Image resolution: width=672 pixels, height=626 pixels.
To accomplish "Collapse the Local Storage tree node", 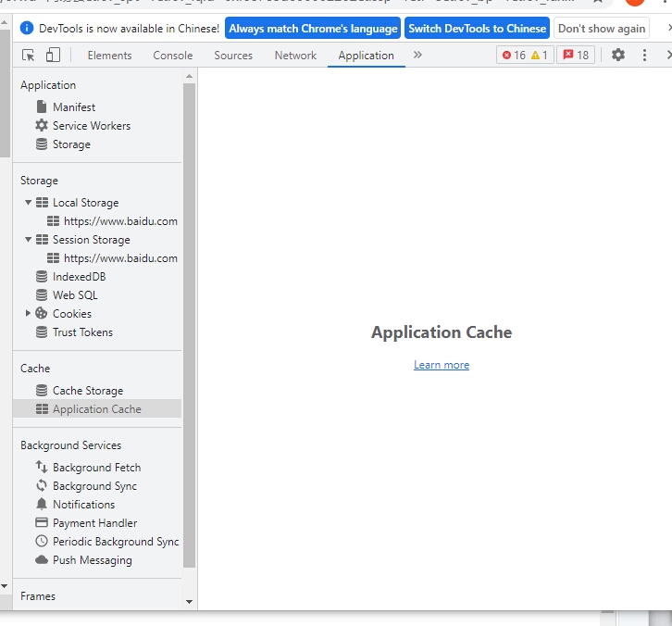I will pos(29,203).
